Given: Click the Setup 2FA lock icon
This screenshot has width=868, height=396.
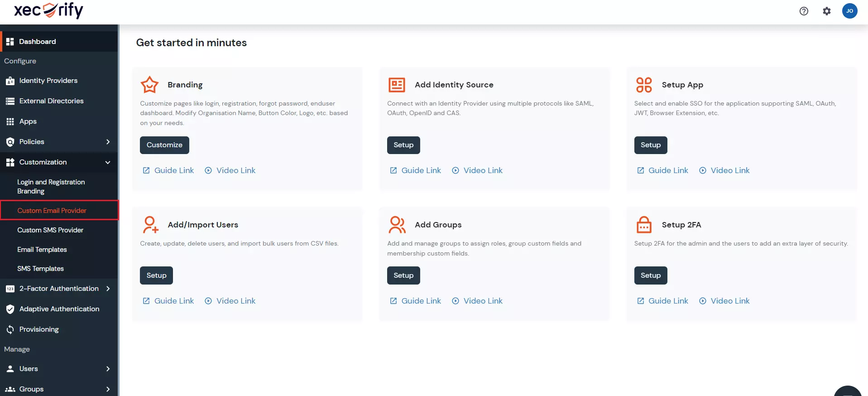Looking at the screenshot, I should point(644,225).
